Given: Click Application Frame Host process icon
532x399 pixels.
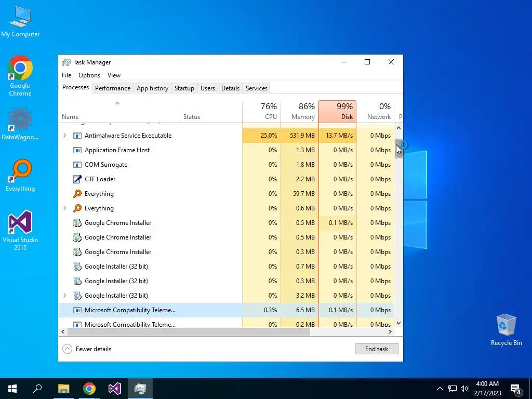Looking at the screenshot, I should click(x=77, y=150).
